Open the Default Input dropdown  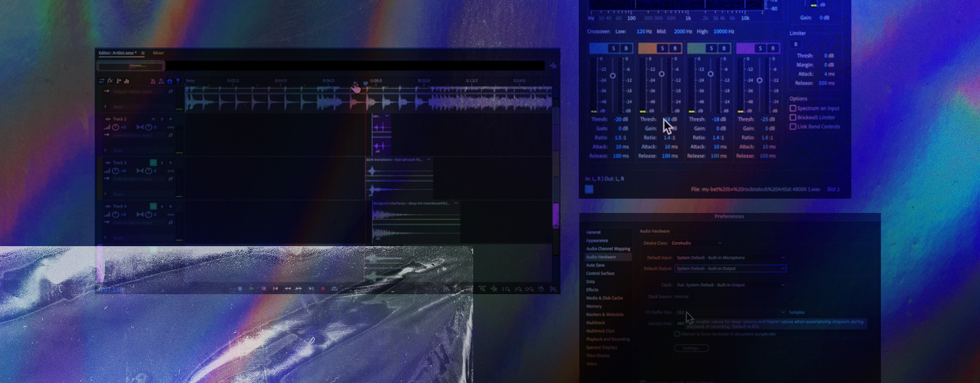click(x=730, y=258)
